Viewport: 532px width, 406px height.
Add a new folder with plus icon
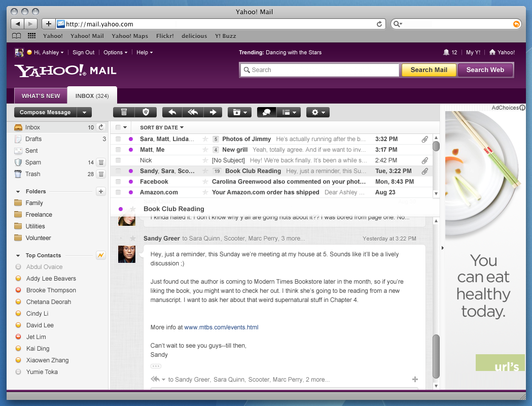point(101,191)
